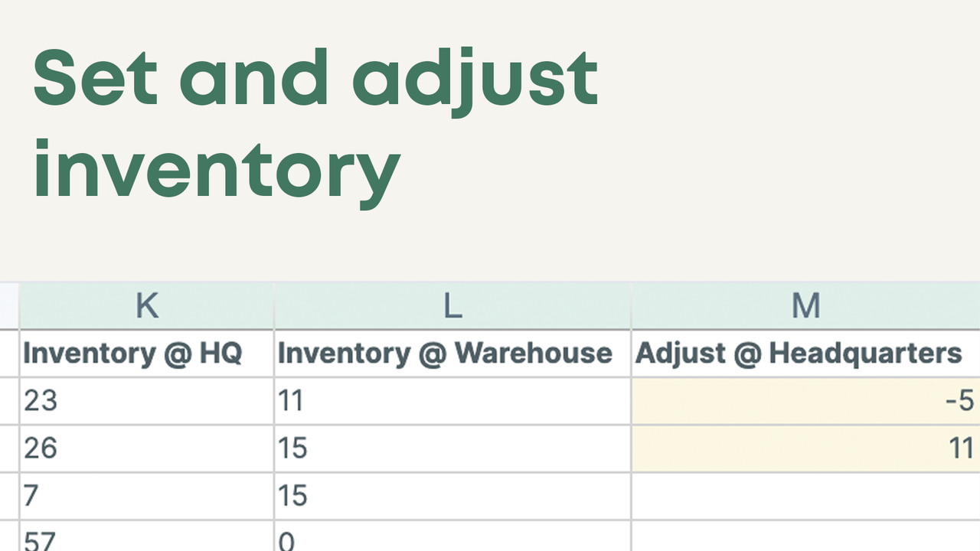Select the cell containing 23
This screenshot has height=551, width=980.
[x=145, y=400]
